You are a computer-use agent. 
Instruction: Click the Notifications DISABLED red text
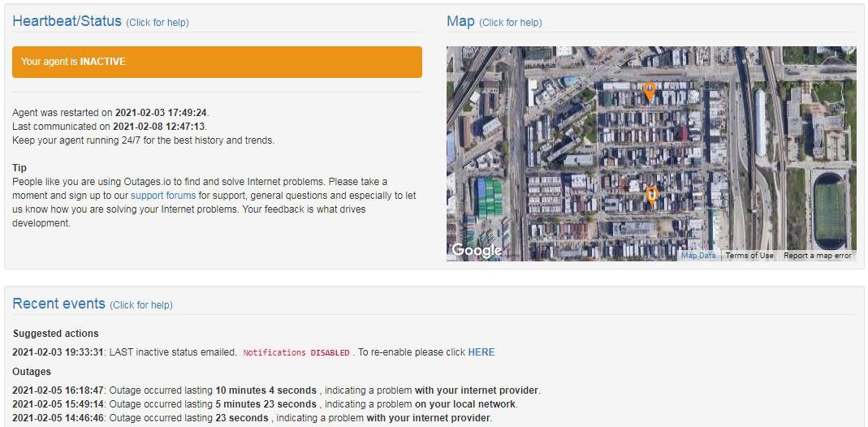[x=296, y=352]
